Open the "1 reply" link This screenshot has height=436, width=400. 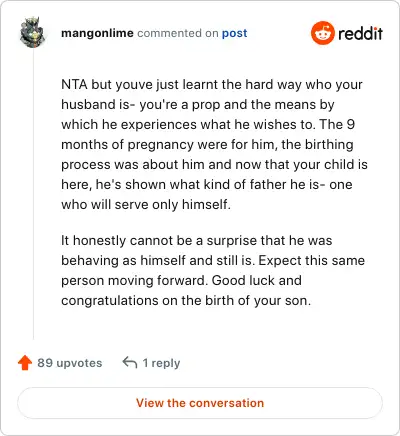(x=161, y=363)
